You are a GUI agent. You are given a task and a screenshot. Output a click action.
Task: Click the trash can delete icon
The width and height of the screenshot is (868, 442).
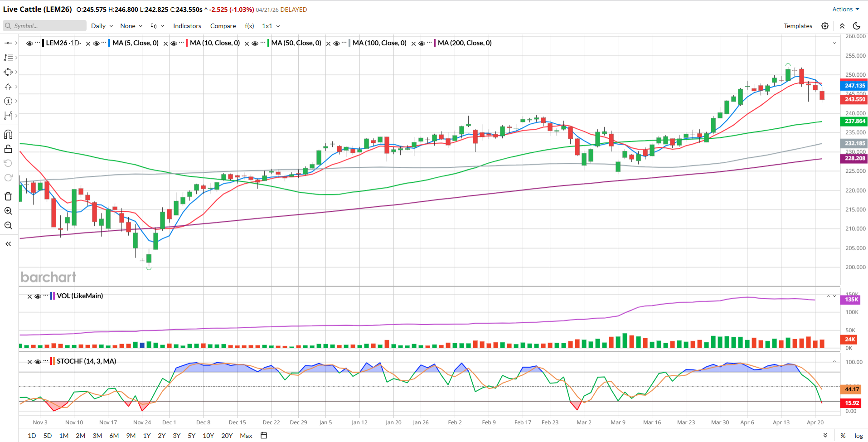[8, 196]
